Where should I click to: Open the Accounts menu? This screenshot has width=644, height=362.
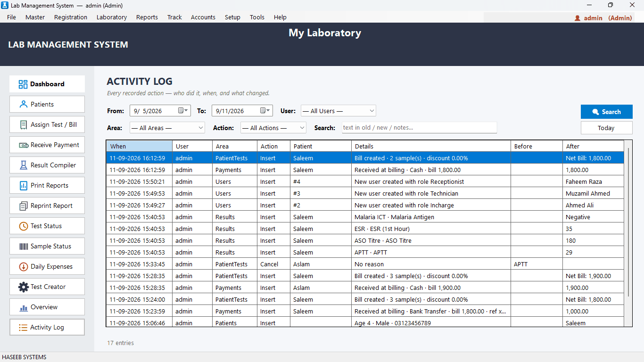click(203, 17)
